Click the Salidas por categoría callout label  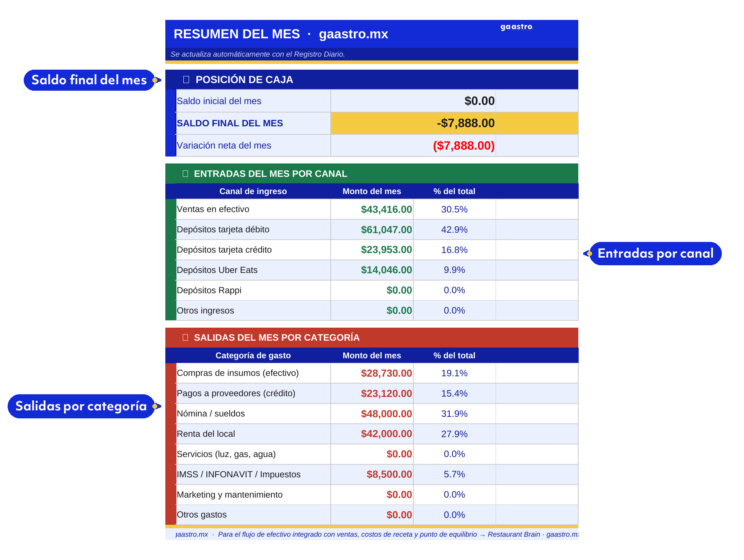81,406
